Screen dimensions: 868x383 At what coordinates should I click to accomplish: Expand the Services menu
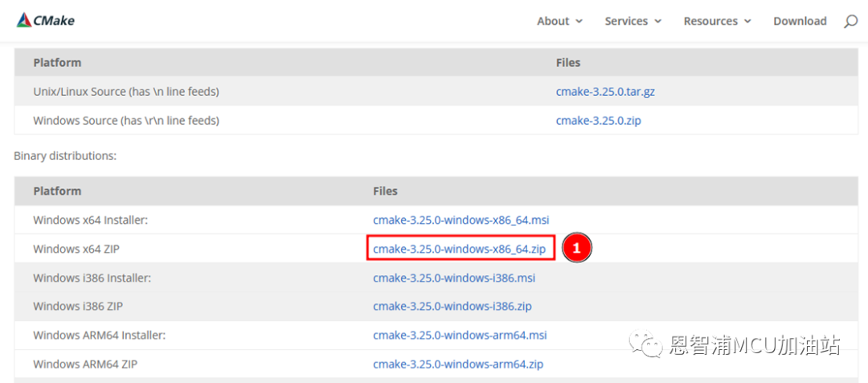coord(633,21)
